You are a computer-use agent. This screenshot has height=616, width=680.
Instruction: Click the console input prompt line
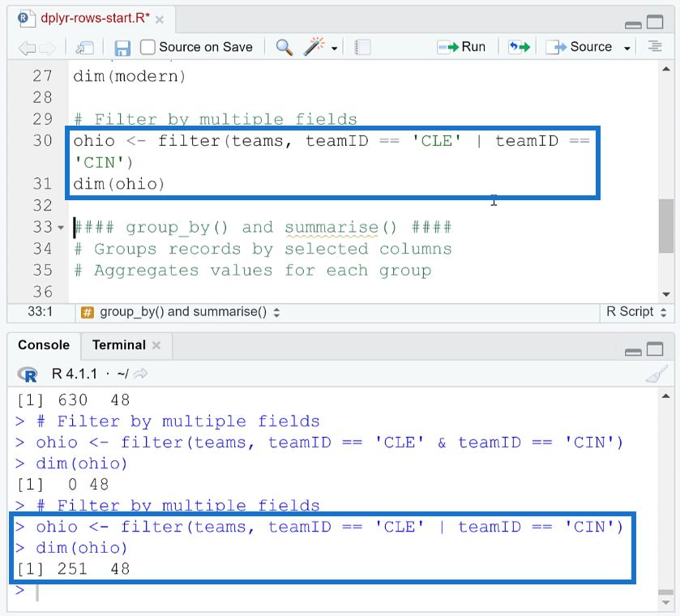point(334,592)
